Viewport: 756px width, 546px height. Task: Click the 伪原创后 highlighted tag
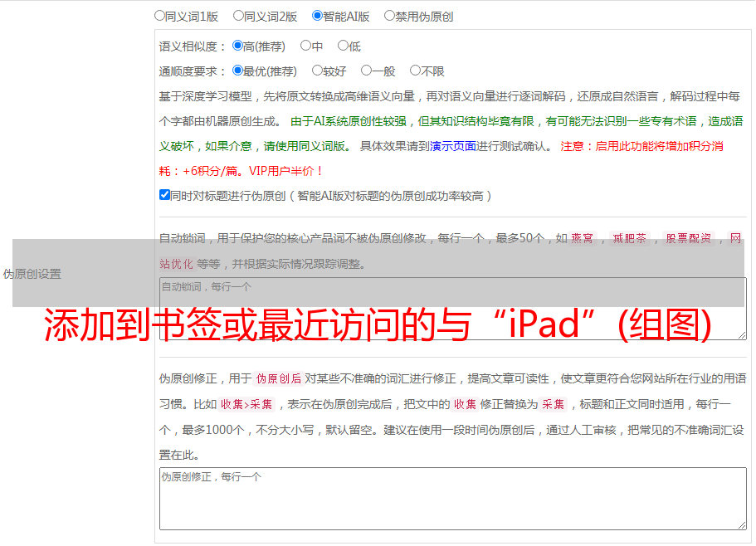[279, 378]
